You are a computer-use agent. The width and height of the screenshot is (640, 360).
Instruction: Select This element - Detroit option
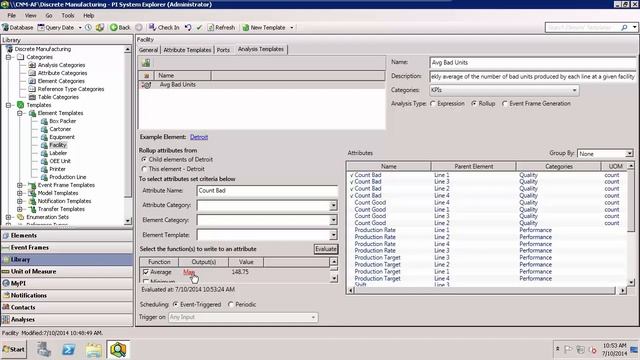pyautogui.click(x=144, y=169)
